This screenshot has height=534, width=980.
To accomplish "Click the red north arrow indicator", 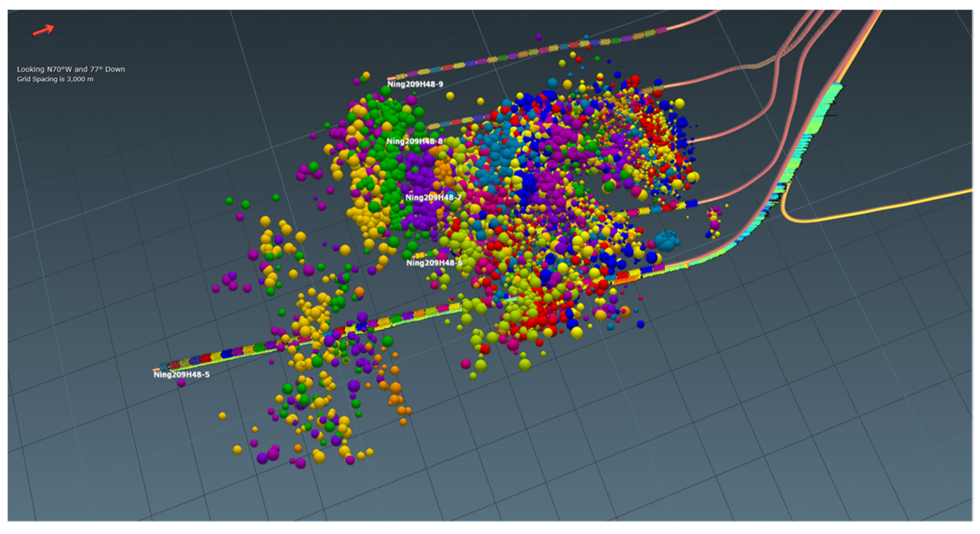I will point(43,30).
